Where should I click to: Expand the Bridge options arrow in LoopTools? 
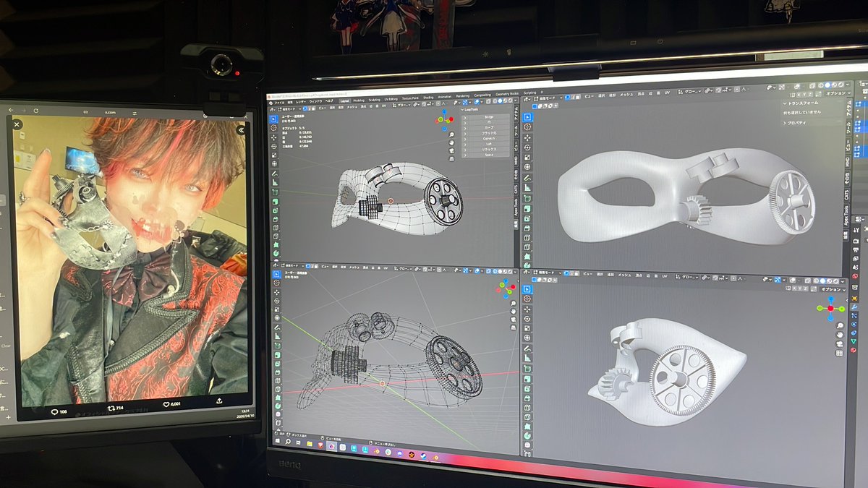[x=465, y=117]
